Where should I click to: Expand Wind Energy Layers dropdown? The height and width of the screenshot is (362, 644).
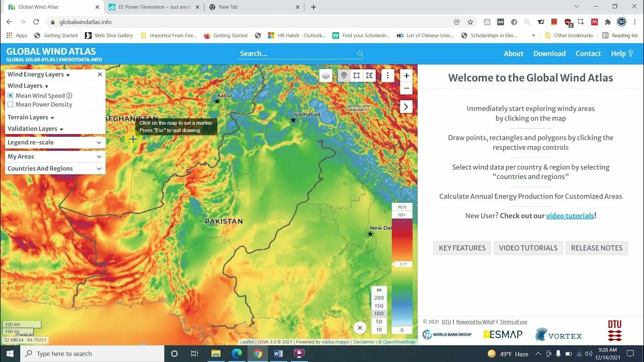point(39,74)
